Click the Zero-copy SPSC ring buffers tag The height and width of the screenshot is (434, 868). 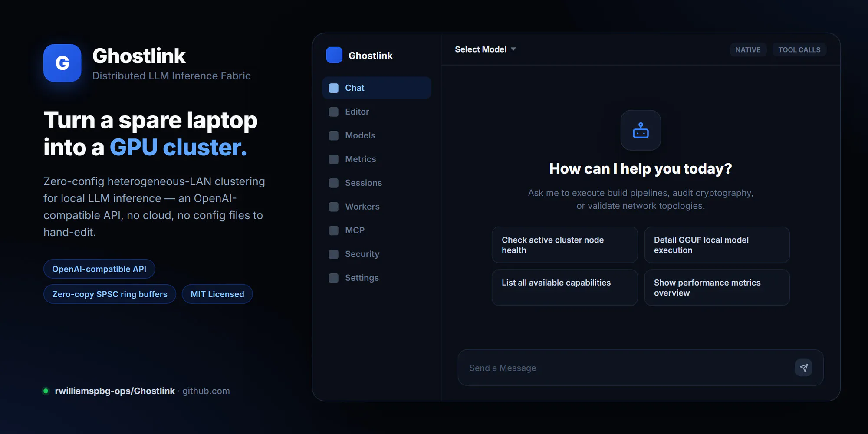(110, 294)
